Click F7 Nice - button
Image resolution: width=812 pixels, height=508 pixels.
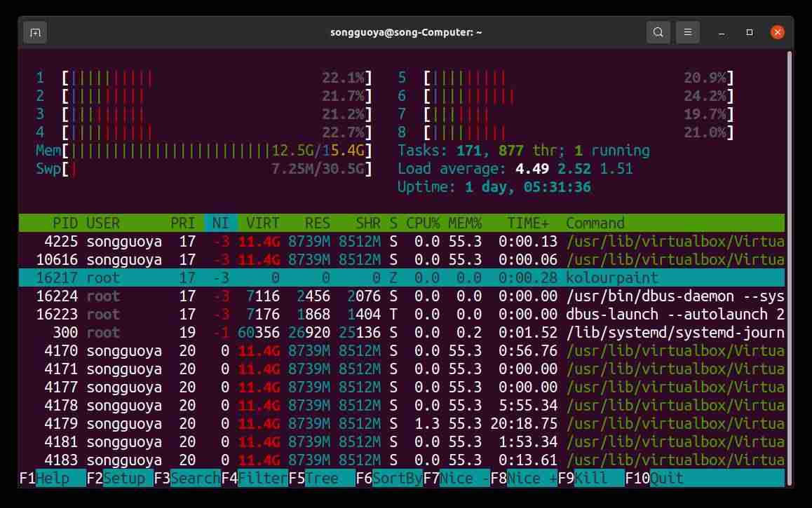[x=456, y=479]
